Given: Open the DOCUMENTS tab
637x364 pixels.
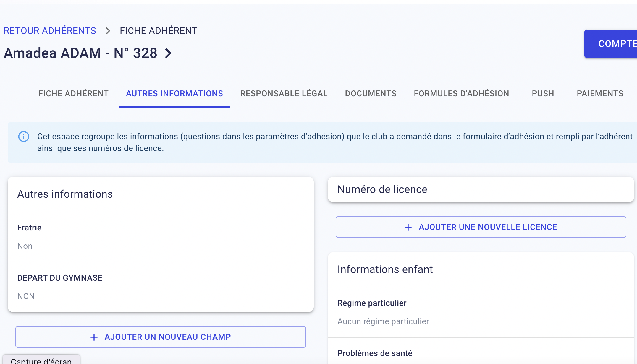Looking at the screenshot, I should point(371,94).
